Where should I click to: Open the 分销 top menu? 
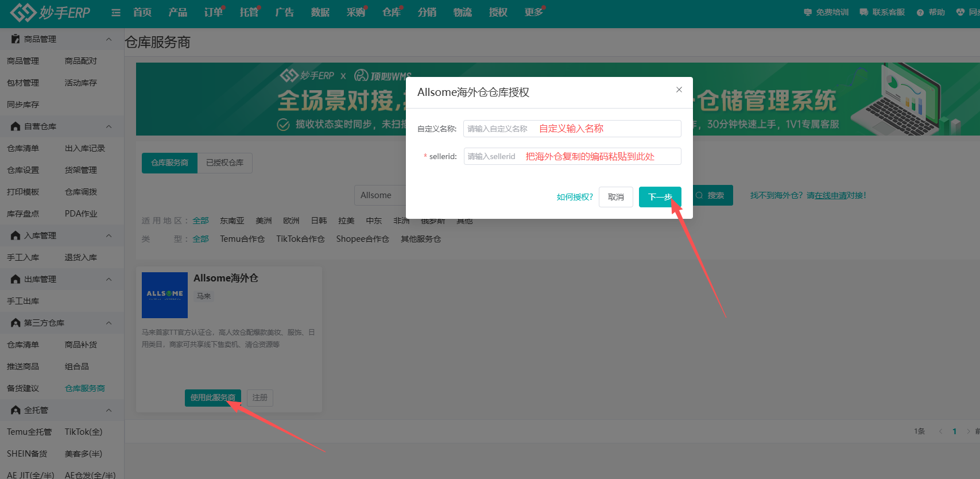(x=427, y=12)
